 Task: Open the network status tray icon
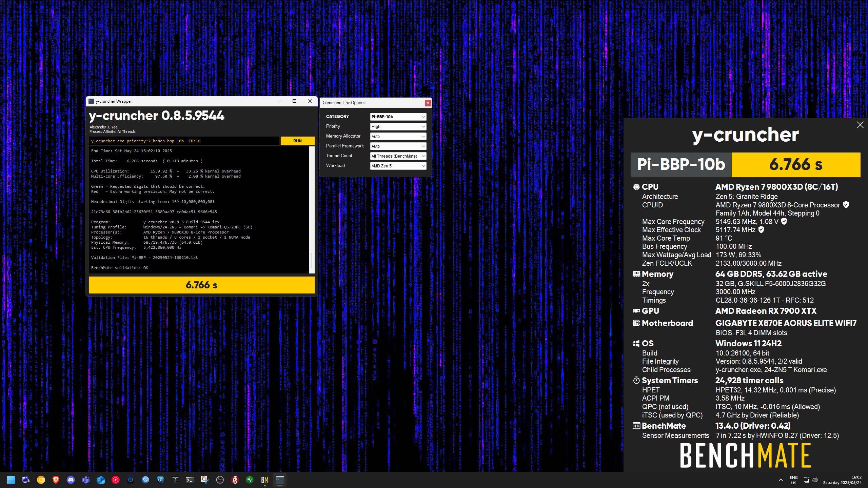[807, 480]
